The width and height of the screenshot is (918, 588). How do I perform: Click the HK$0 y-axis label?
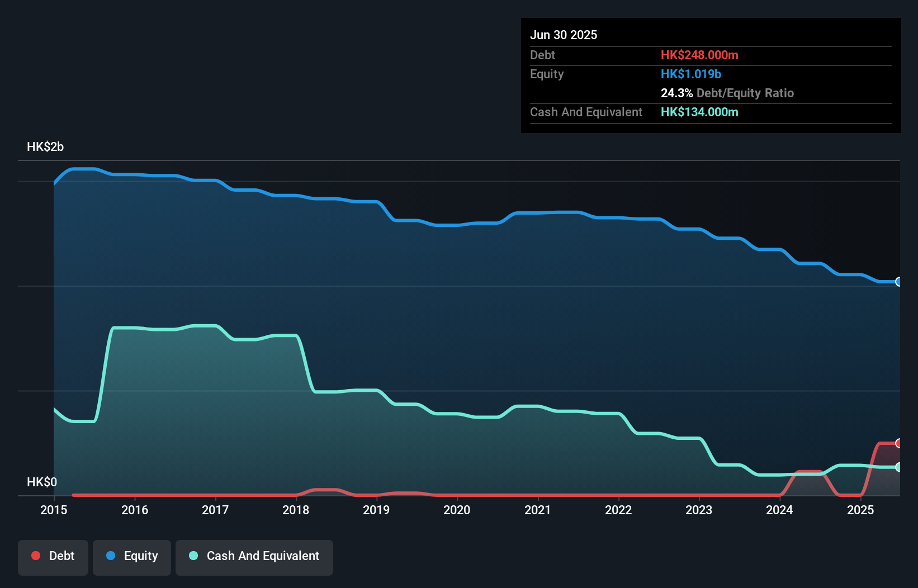(42, 482)
